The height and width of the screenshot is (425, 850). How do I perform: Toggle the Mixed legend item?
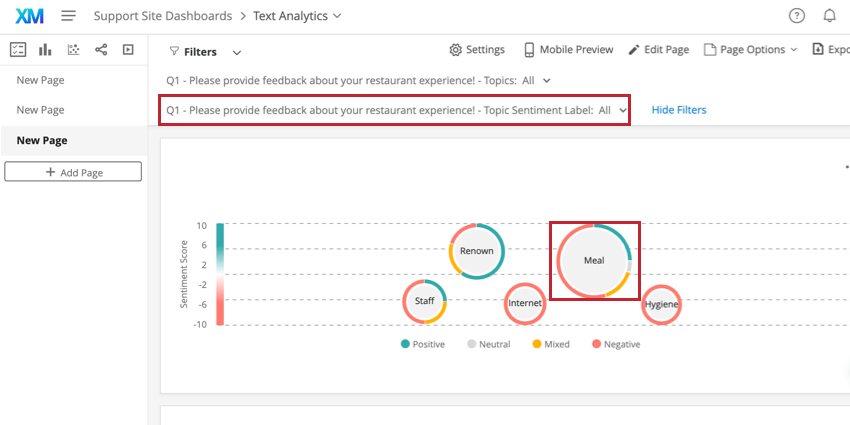tap(551, 344)
